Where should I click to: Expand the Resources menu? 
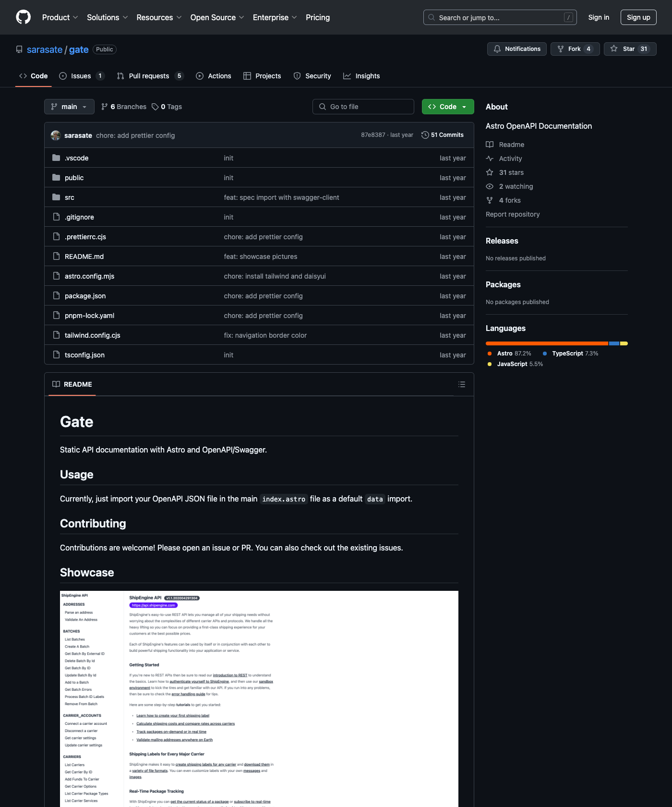[x=159, y=17]
